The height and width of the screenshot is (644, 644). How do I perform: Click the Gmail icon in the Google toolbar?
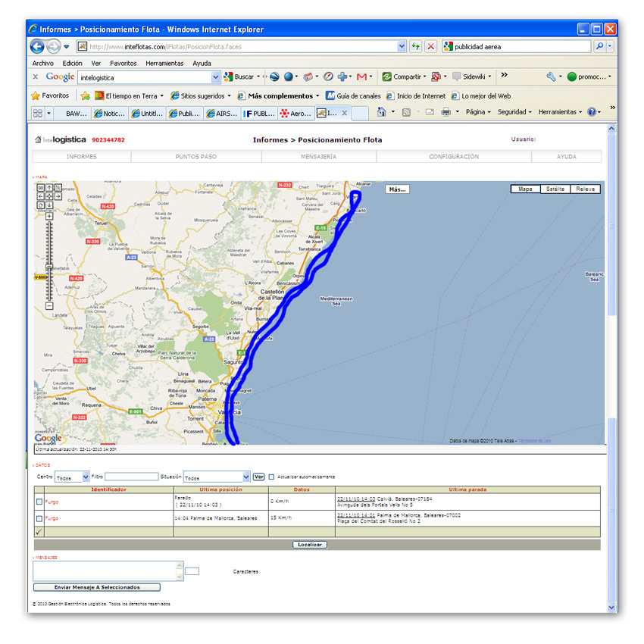coord(361,77)
